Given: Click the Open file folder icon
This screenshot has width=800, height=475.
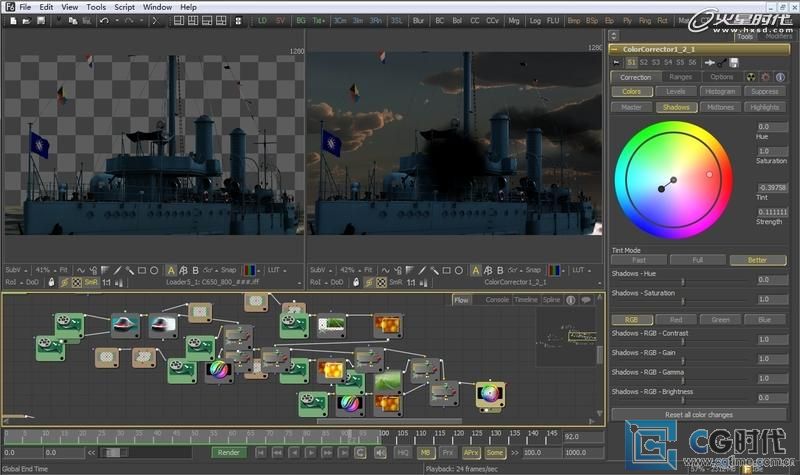Looking at the screenshot, I should 27,21.
